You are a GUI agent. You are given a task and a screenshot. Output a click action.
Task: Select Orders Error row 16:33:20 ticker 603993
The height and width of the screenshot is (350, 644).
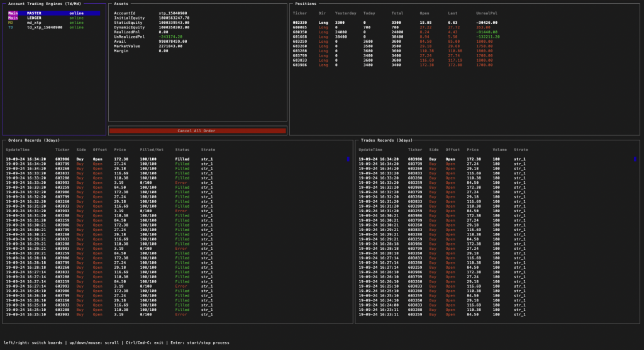[x=109, y=183]
